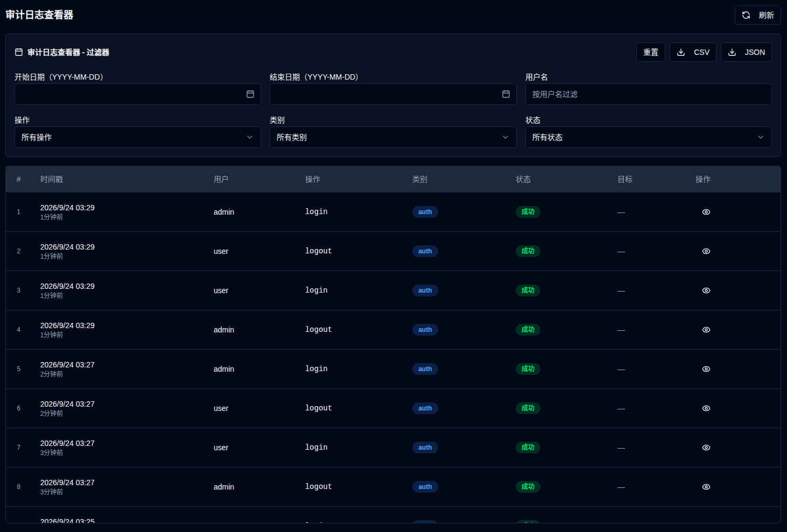Image resolution: width=787 pixels, height=532 pixels.
Task: Select the admin user cell in row 4
Action: [224, 330]
